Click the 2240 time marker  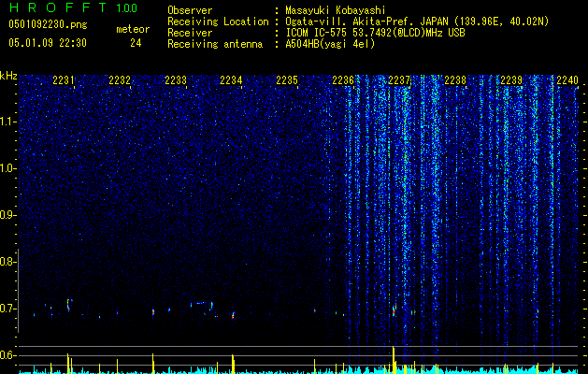tap(567, 80)
